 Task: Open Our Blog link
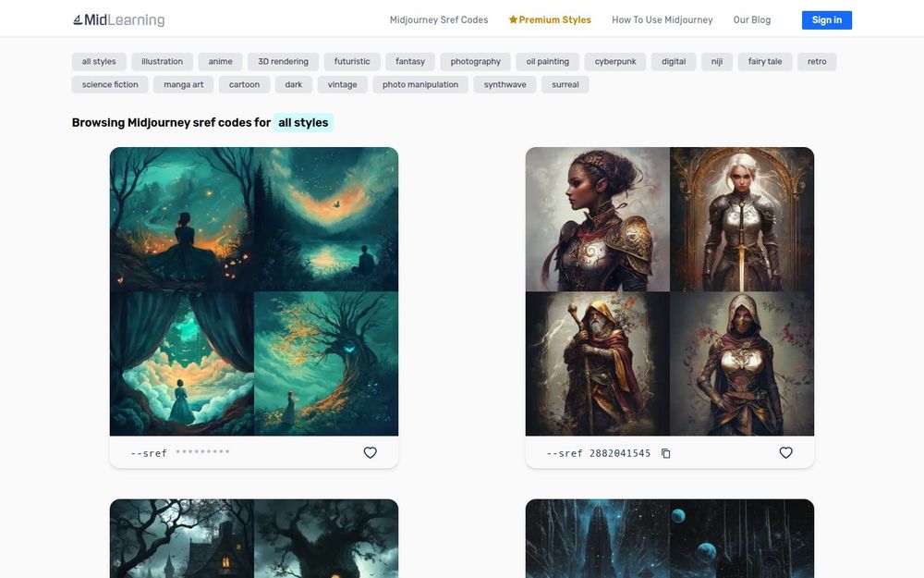752,20
